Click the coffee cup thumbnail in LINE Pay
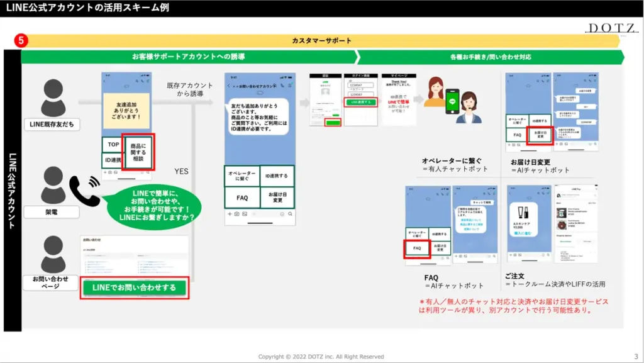The width and height of the screenshot is (644, 363). (x=561, y=212)
